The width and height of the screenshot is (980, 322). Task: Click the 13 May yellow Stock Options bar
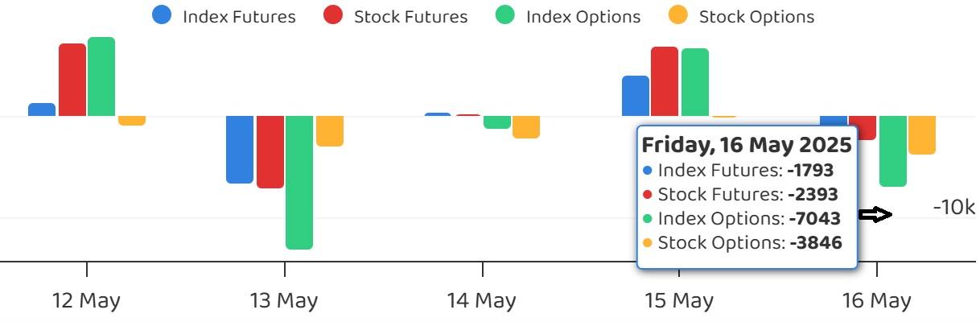(x=330, y=131)
